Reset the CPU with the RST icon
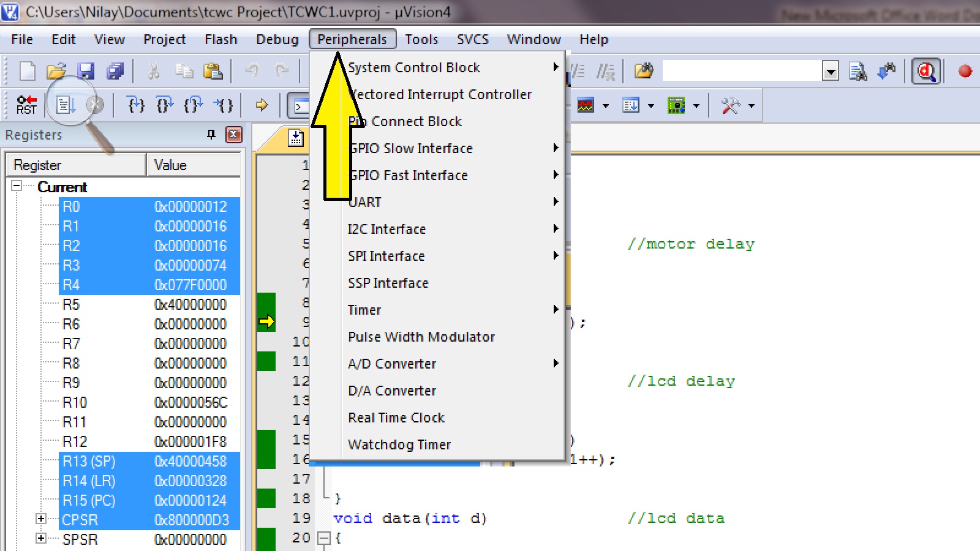The width and height of the screenshot is (980, 551). click(26, 105)
